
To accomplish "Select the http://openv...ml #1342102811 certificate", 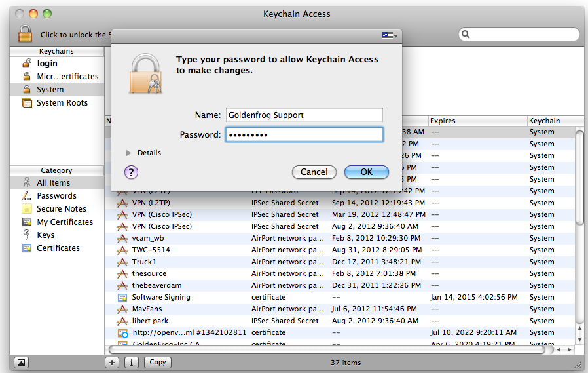I will pyautogui.click(x=340, y=333).
